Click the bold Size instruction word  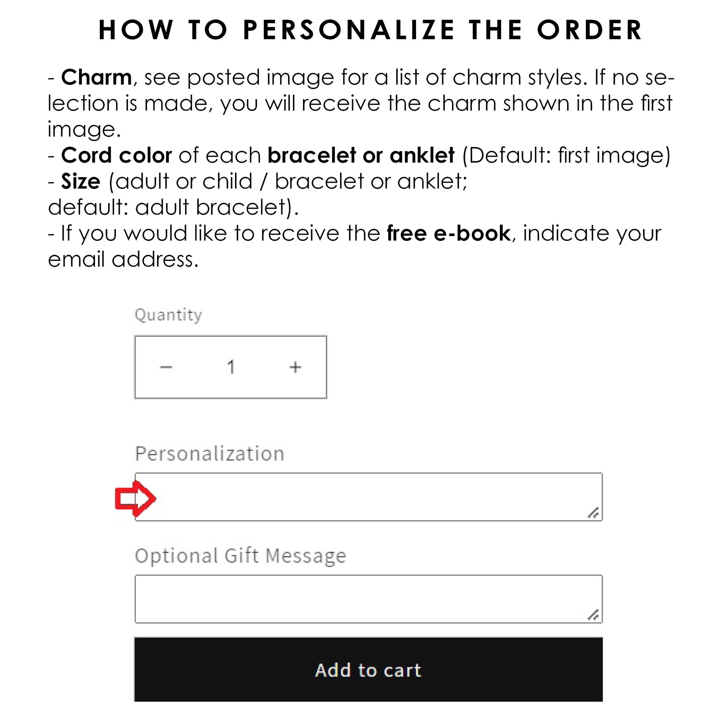(x=81, y=181)
